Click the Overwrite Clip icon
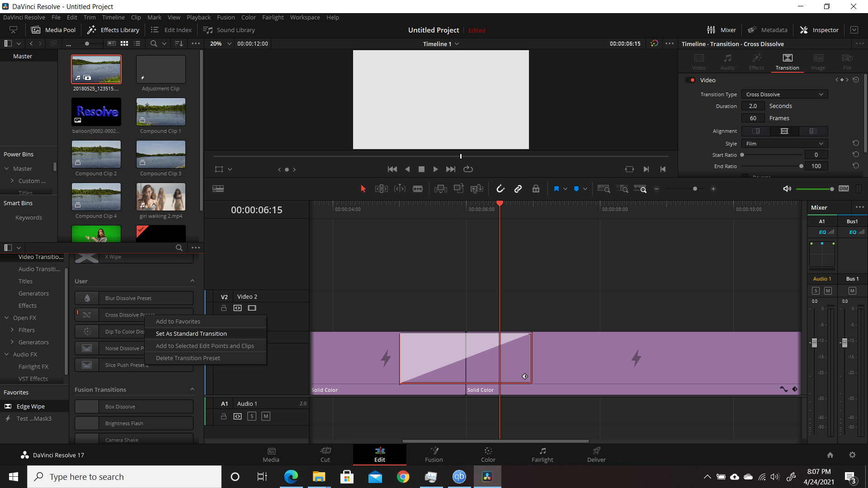This screenshot has height=488, width=868. pyautogui.click(x=459, y=189)
